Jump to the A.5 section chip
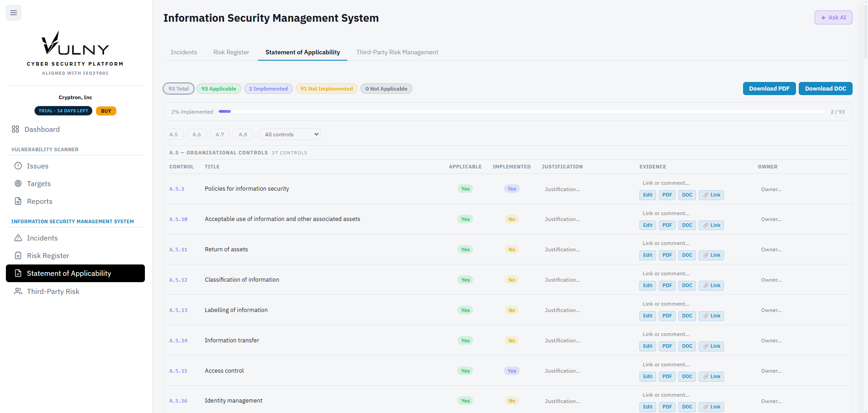The height and width of the screenshot is (413, 868). 173,134
